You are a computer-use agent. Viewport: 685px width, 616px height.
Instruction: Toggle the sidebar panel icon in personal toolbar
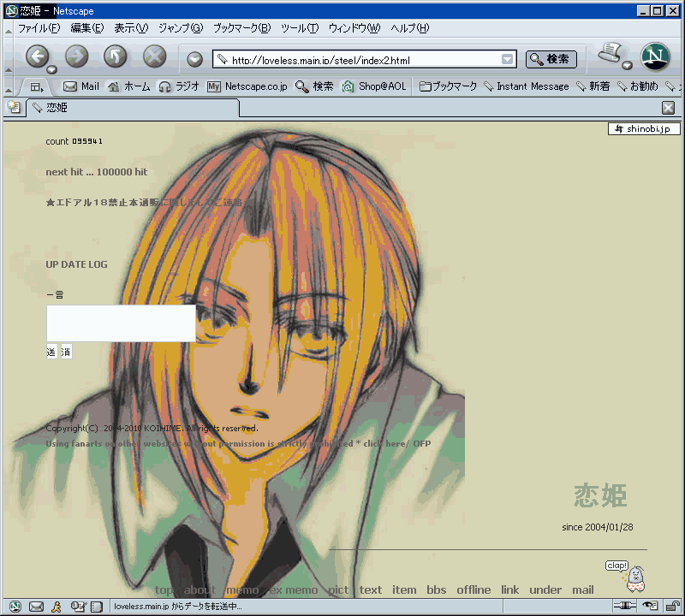coord(37,87)
